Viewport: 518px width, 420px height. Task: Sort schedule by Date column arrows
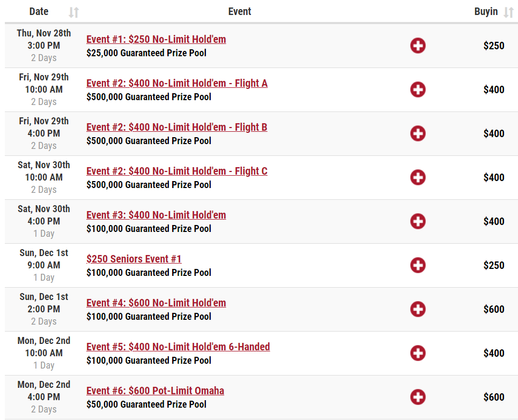[73, 12]
